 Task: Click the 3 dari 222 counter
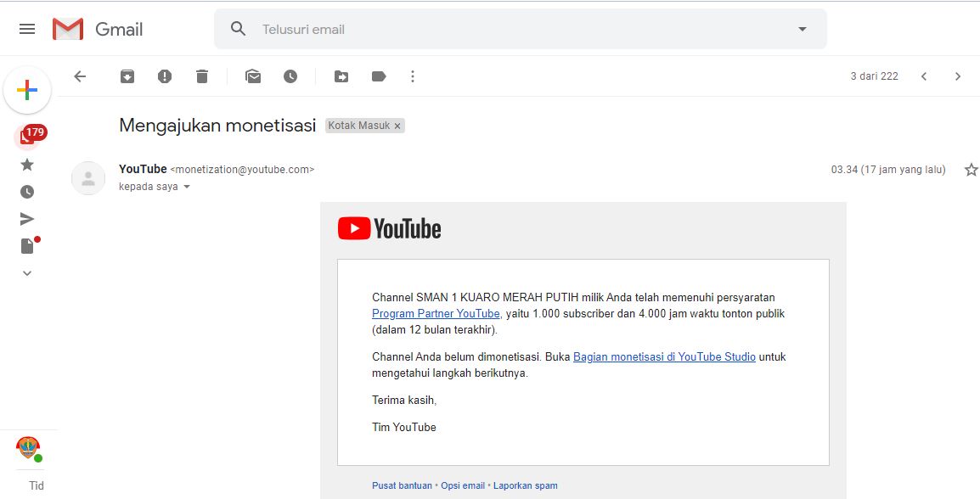coord(874,76)
